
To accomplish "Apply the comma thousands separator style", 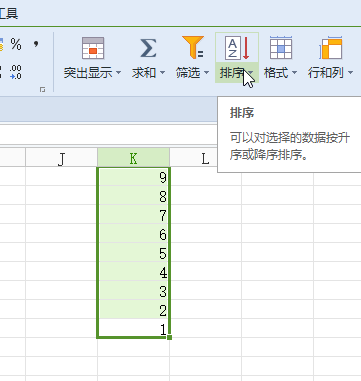I will pos(36,44).
